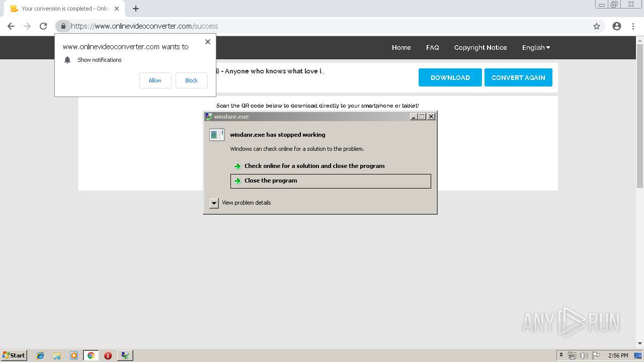
Task: Click the taskbar clock 2:56 PM
Action: (x=618, y=355)
